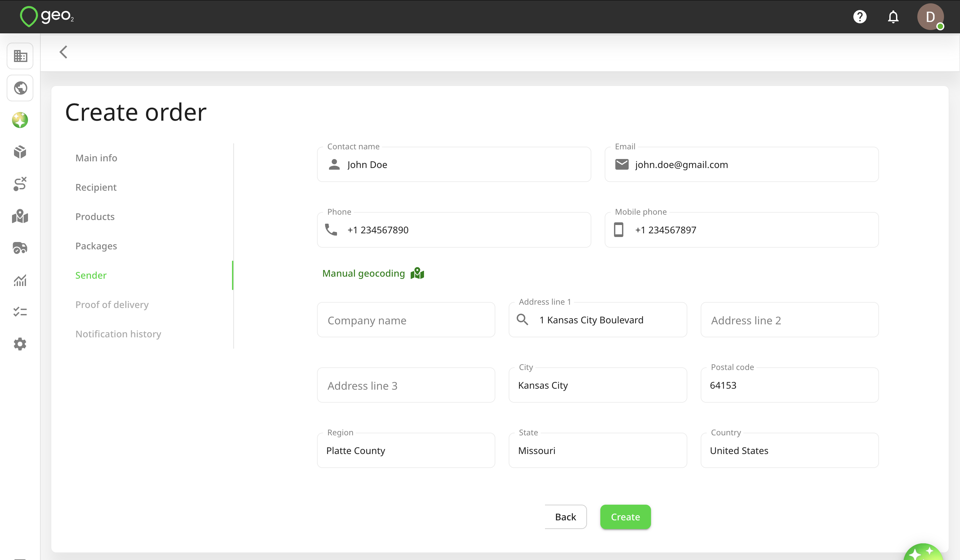Click the geo2 logo
This screenshot has height=560, width=960.
(x=47, y=16)
